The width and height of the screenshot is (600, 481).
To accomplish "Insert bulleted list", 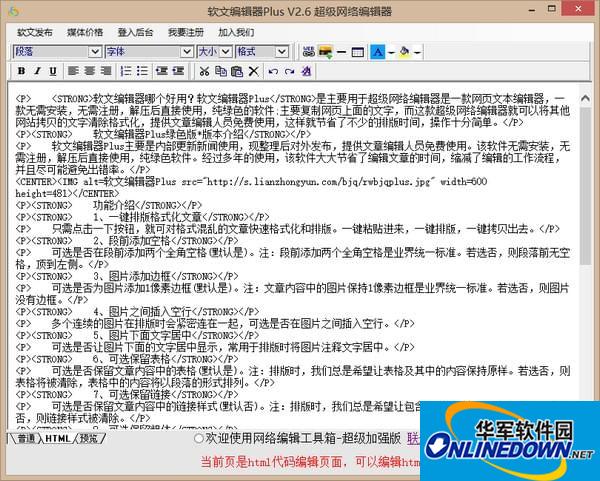I will click(x=142, y=71).
